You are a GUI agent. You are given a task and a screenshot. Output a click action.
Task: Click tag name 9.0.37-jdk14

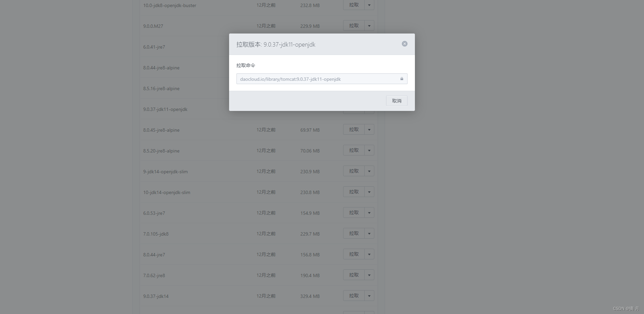tap(156, 296)
